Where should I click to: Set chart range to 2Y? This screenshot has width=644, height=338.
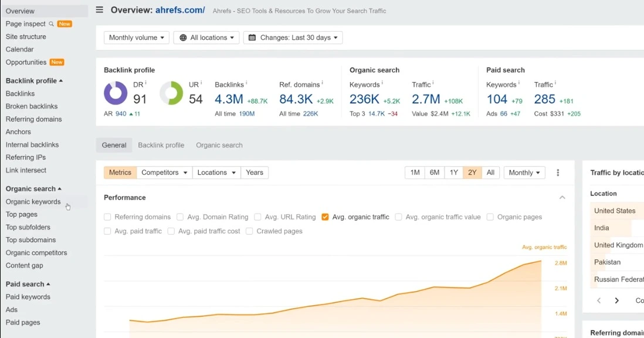click(x=472, y=173)
